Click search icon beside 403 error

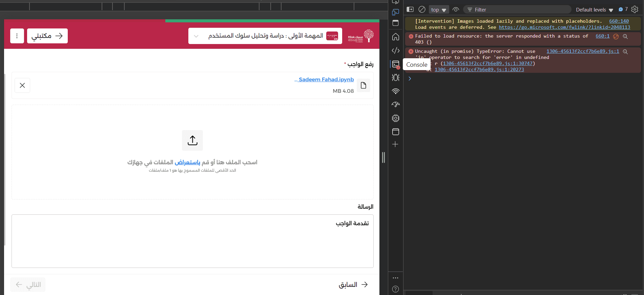(625, 37)
